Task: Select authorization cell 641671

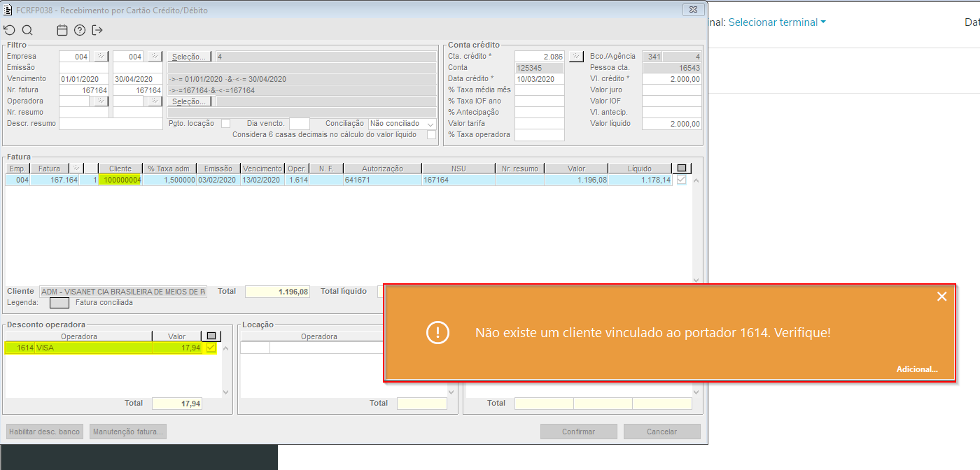Action: 382,180
